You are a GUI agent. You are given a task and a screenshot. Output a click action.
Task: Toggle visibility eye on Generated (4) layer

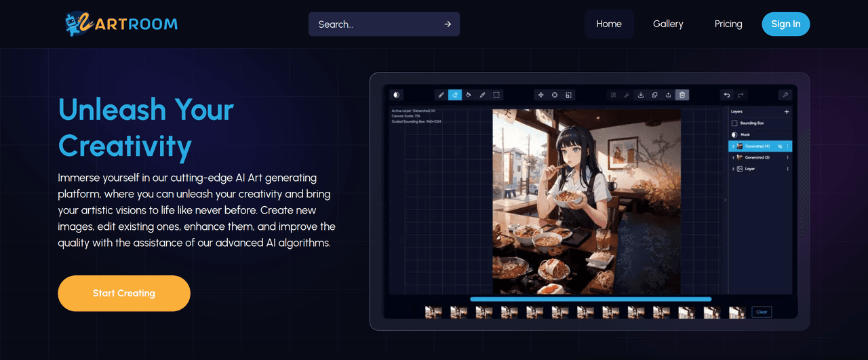pyautogui.click(x=780, y=146)
